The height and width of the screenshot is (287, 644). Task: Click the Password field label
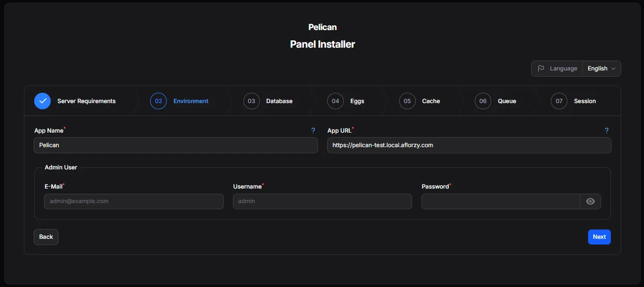click(x=435, y=186)
